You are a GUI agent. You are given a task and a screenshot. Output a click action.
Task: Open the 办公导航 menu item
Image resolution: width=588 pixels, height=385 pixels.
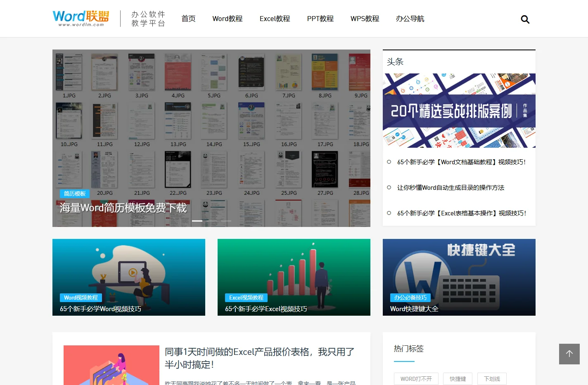coord(410,19)
